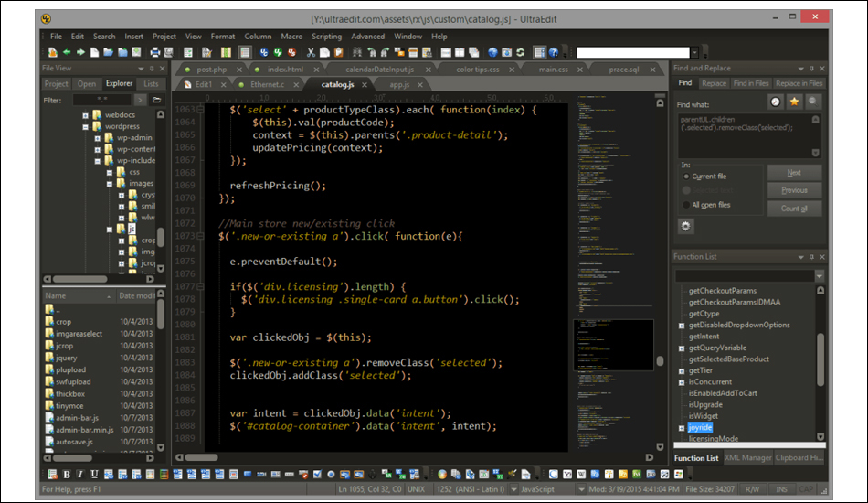The height and width of the screenshot is (503, 868).
Task: Click the red US UltraSentry icon
Action: tap(291, 52)
